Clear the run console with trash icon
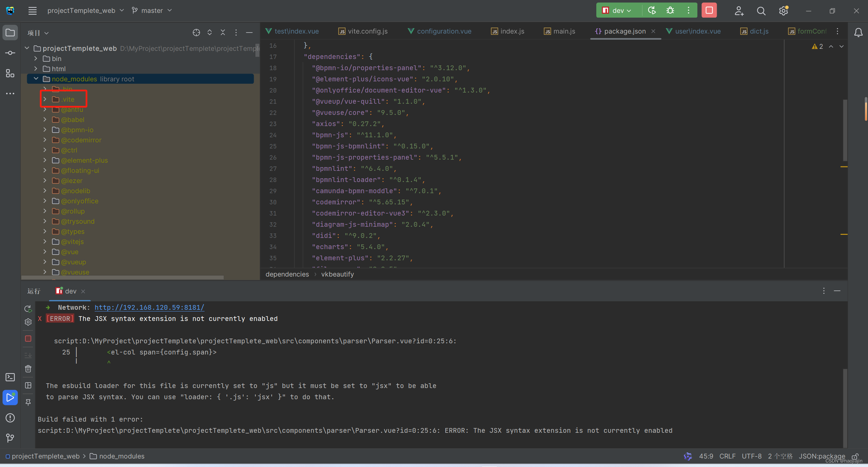868x467 pixels. click(x=28, y=369)
